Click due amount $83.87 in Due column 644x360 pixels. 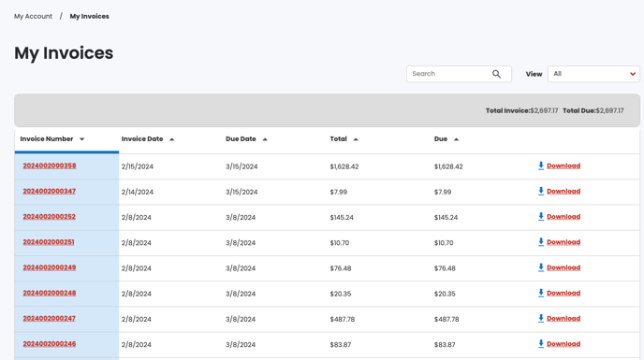point(445,344)
